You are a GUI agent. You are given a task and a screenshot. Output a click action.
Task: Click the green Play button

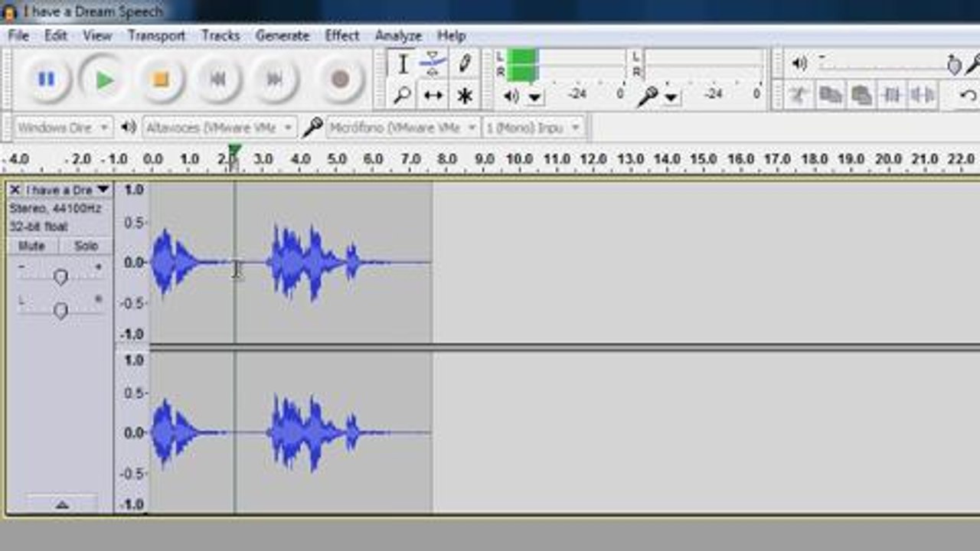(x=104, y=79)
